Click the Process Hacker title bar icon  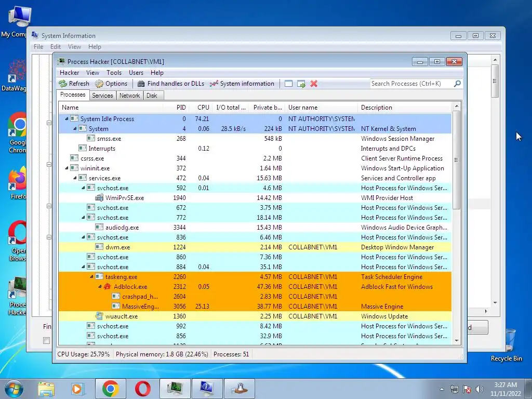point(61,61)
